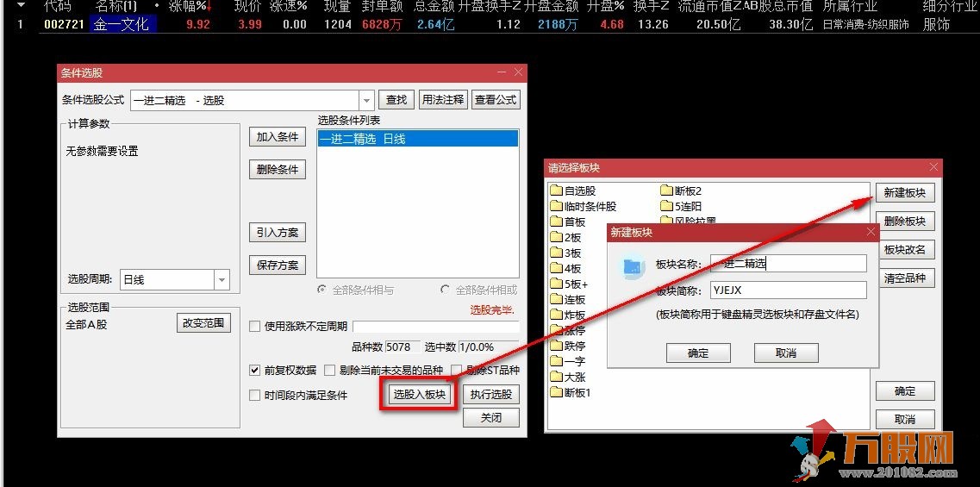
Task: Click 取消 in 请选择板块 dialog
Action: pos(905,419)
